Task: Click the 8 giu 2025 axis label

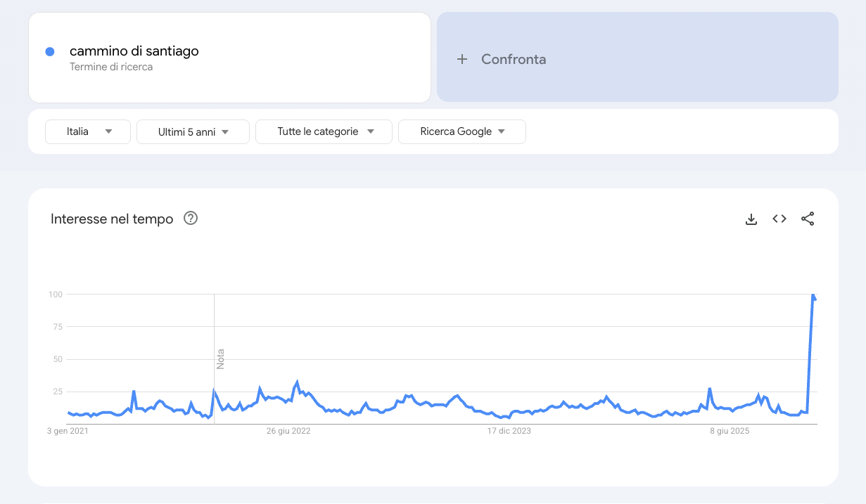Action: [x=730, y=431]
